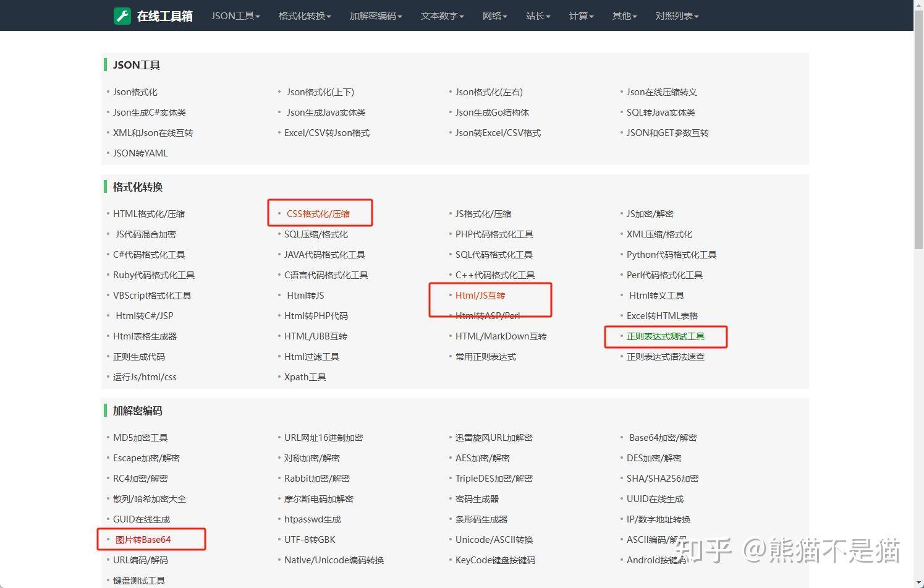Viewport: 924px width, 588px height.
Task: Open the 加解密编码 navigation dropdown
Action: [376, 16]
